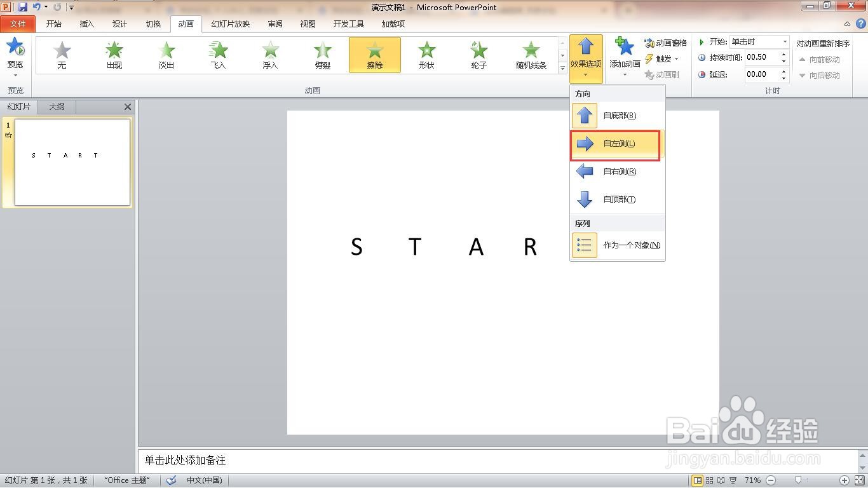This screenshot has width=868, height=488.
Task: Click the Save icon in quick access toolbar
Action: 23,7
